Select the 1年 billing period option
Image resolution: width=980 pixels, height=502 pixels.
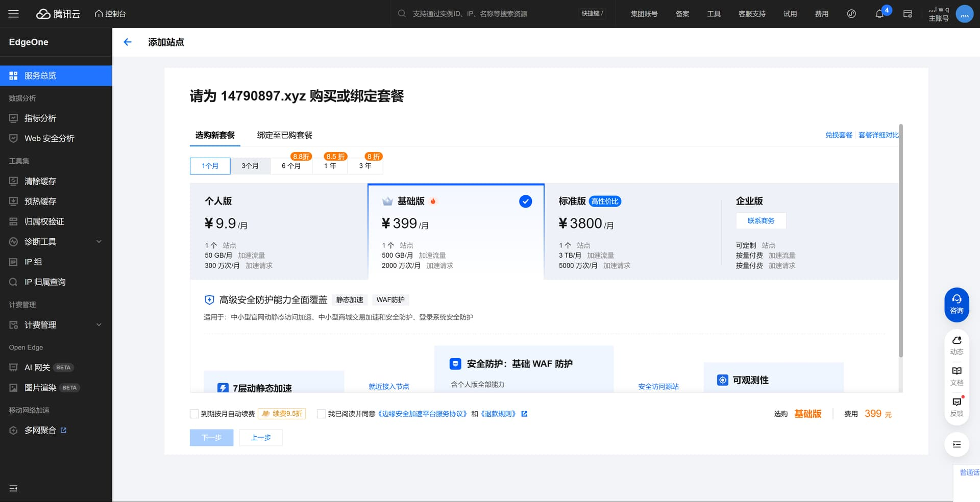[330, 166]
